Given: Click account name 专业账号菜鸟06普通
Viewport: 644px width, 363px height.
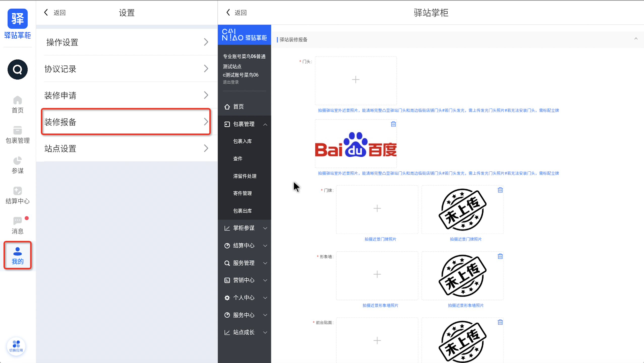Looking at the screenshot, I should coord(244,56).
